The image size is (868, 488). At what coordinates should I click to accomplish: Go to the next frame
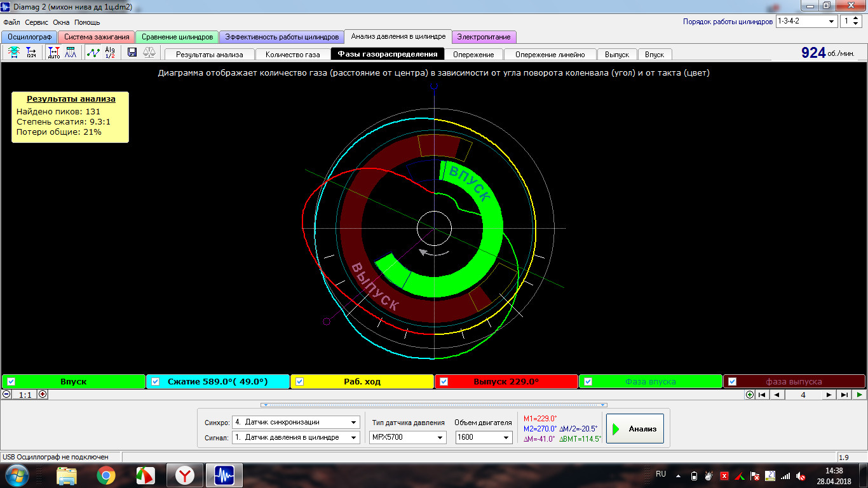(x=829, y=395)
